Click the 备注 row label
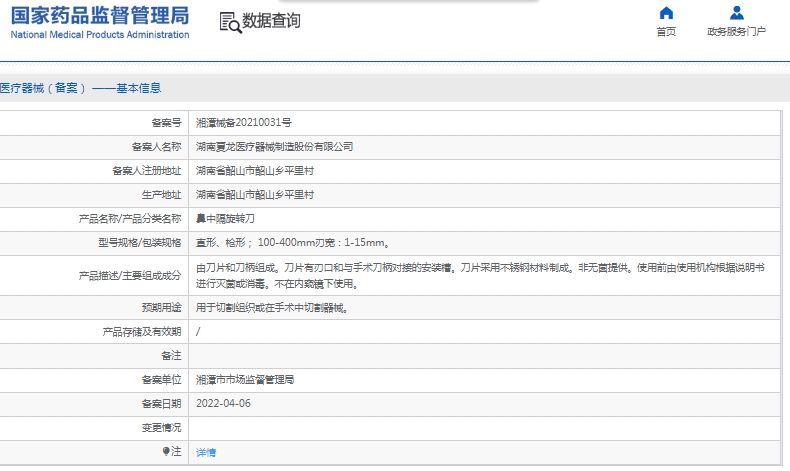The width and height of the screenshot is (790, 471). (x=171, y=356)
